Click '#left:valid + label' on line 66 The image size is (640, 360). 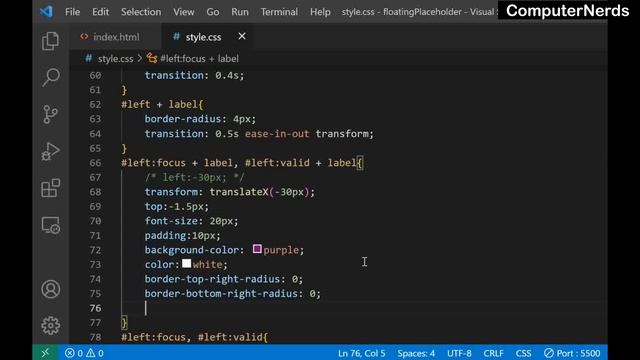pyautogui.click(x=300, y=163)
